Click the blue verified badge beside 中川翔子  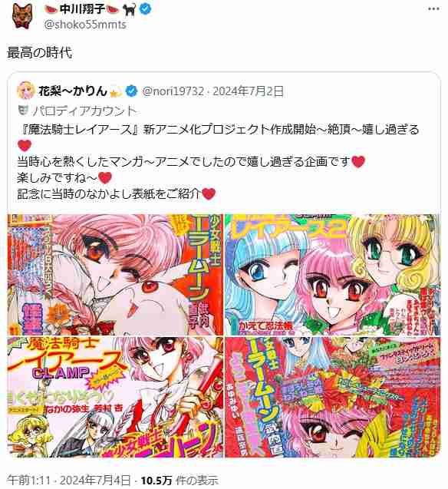coord(145,9)
